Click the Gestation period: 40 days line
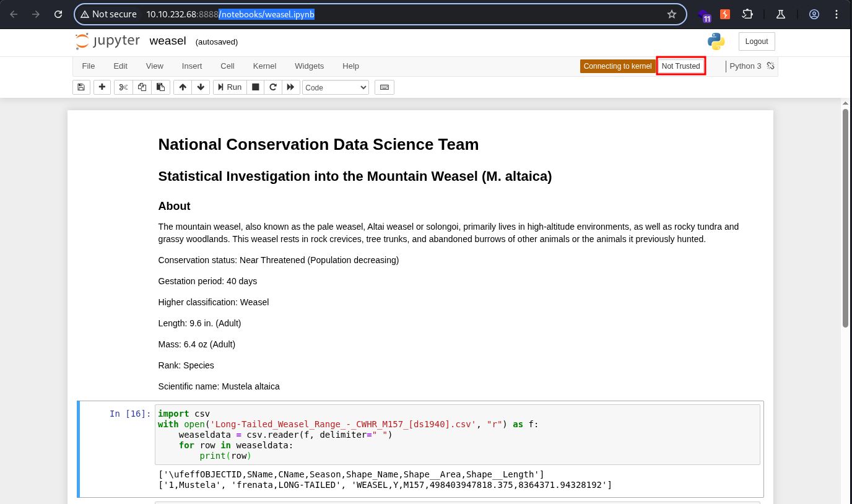Viewport: 852px width, 504px height. [207, 281]
